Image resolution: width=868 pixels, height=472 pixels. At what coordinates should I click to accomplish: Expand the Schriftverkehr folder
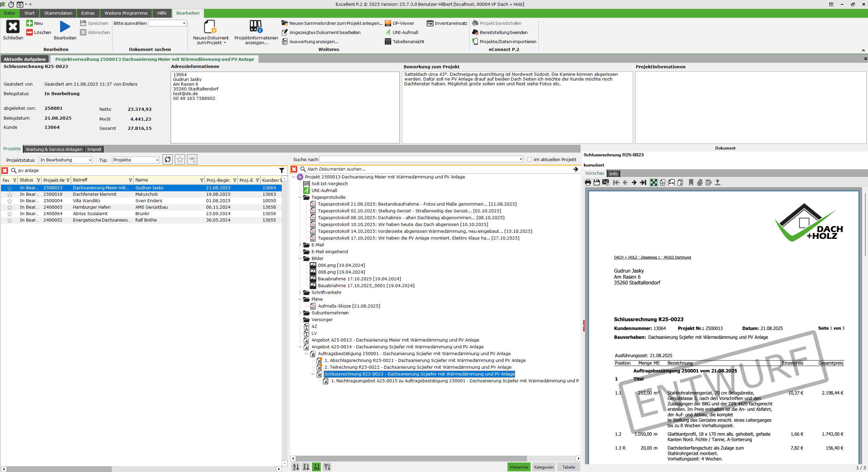coord(300,292)
